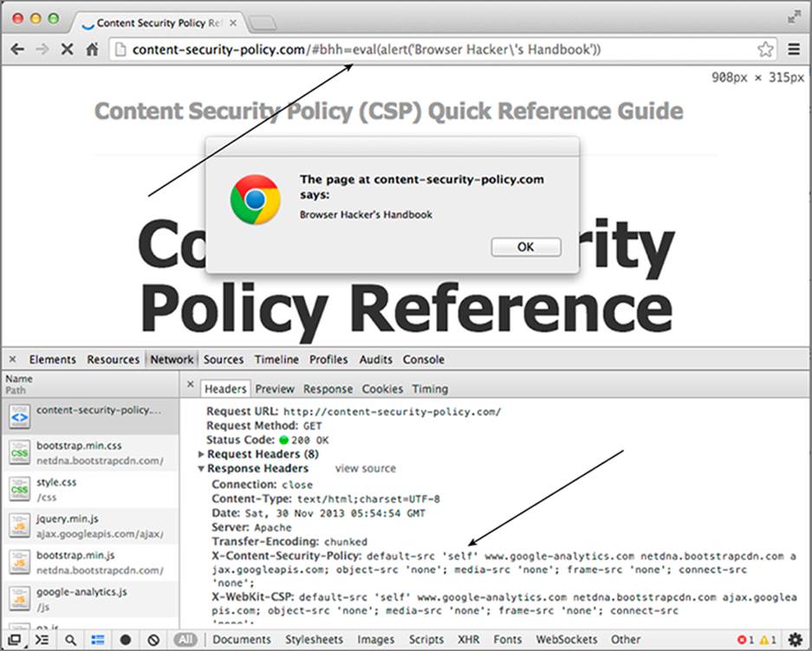Filter requests by Documents
This screenshot has width=812, height=651.
(x=241, y=640)
